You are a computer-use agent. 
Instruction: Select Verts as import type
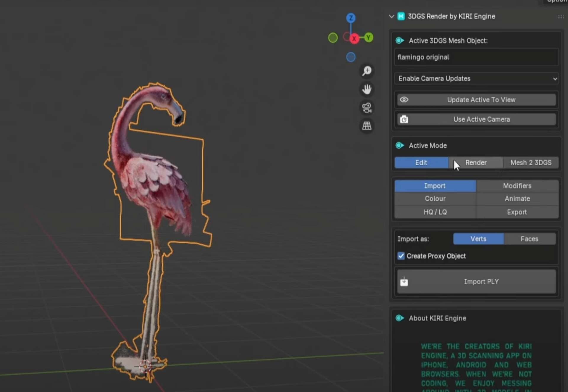pyautogui.click(x=478, y=239)
